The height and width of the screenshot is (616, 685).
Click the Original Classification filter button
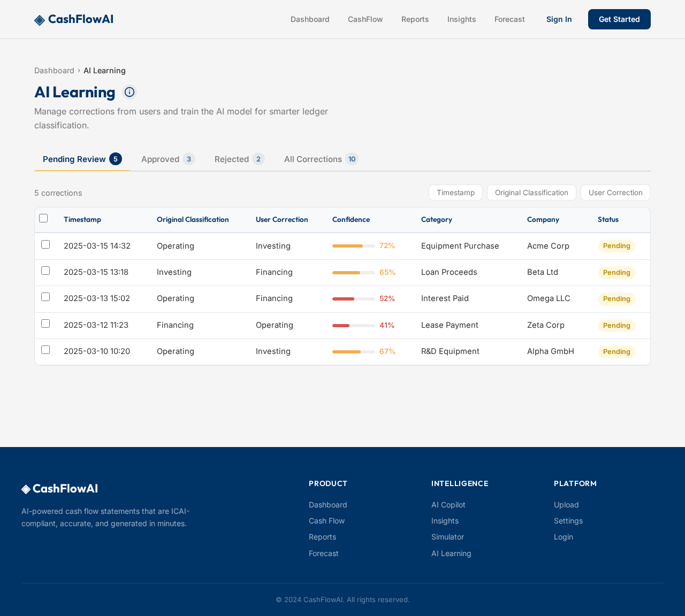click(531, 192)
